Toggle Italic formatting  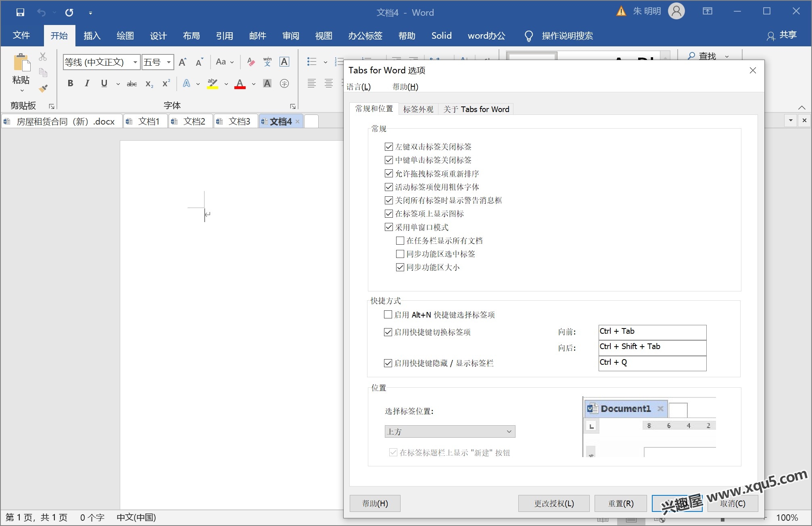click(x=87, y=83)
